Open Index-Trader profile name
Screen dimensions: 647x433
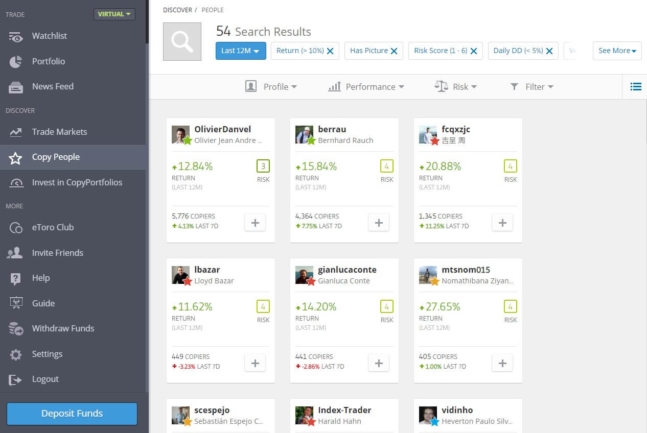point(345,410)
